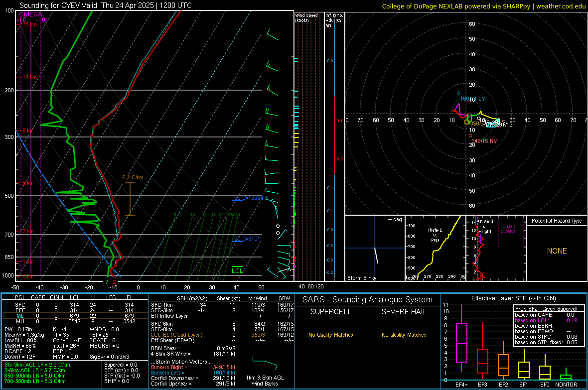588x390 pixels.
Task: Click the "SHIP = 0.0" value
Action: [117, 381]
